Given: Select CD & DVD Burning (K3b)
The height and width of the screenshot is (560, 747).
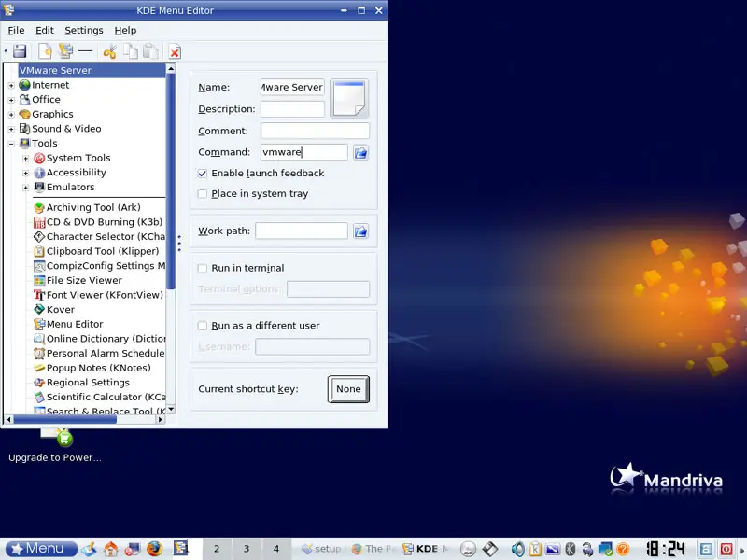Looking at the screenshot, I should (98, 222).
